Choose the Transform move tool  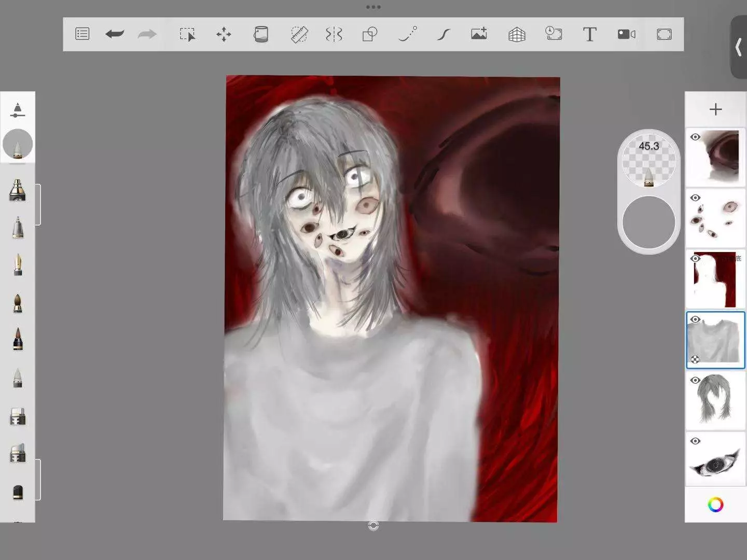[x=224, y=34]
